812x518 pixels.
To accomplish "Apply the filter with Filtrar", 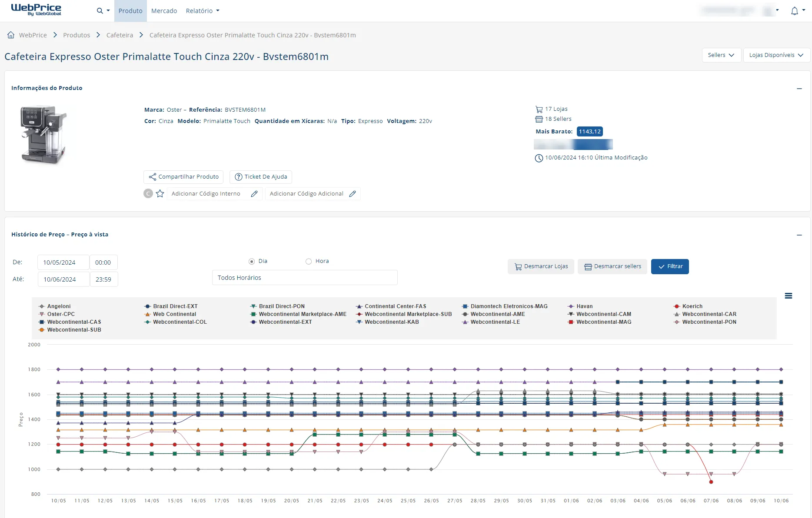I will 670,266.
